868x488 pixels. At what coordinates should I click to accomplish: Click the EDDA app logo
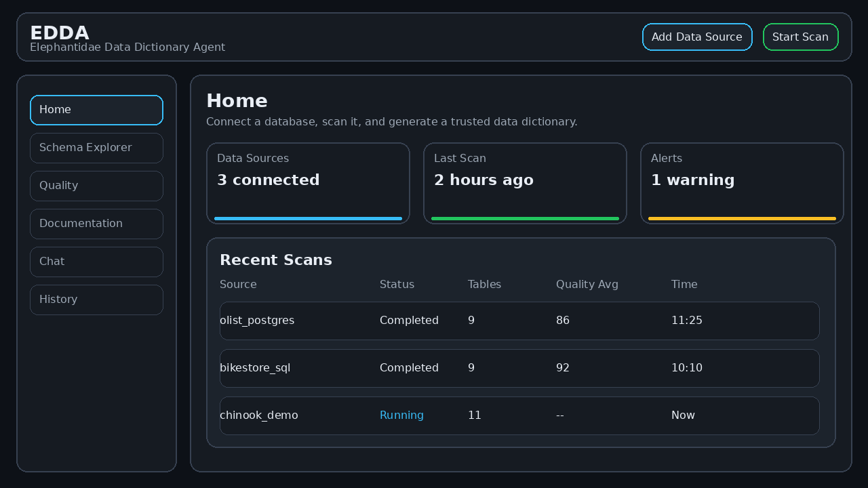point(60,33)
